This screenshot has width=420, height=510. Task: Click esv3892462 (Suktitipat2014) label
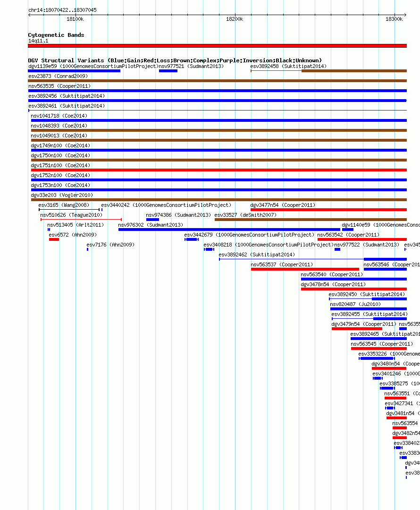(257, 255)
